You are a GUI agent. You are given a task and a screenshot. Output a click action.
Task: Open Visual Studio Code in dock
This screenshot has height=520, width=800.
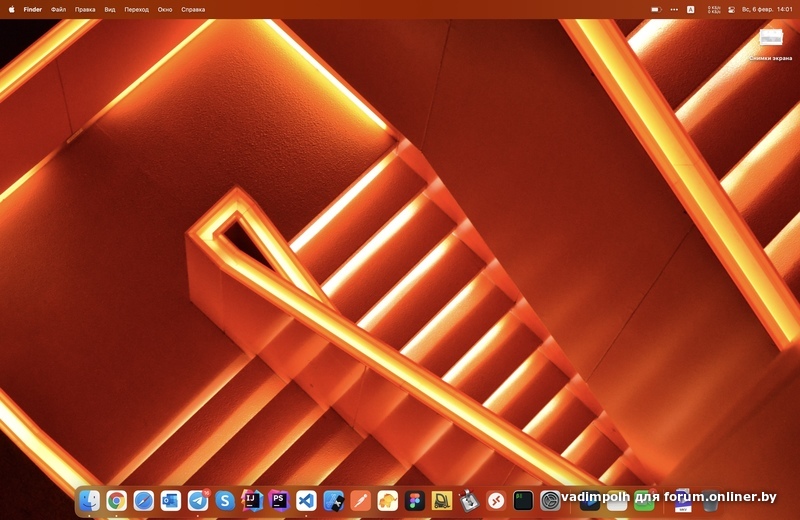click(x=306, y=500)
